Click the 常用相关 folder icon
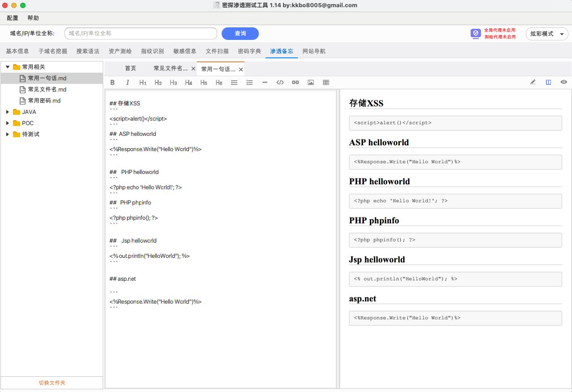 coord(17,67)
